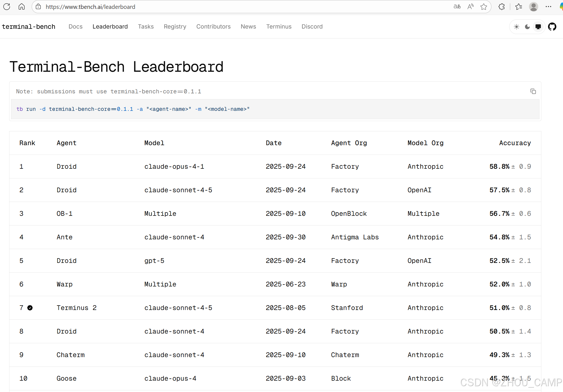Open the Discord link

312,27
